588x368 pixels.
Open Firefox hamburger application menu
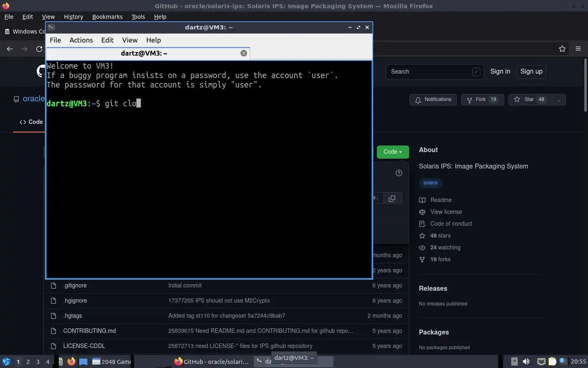pos(578,49)
